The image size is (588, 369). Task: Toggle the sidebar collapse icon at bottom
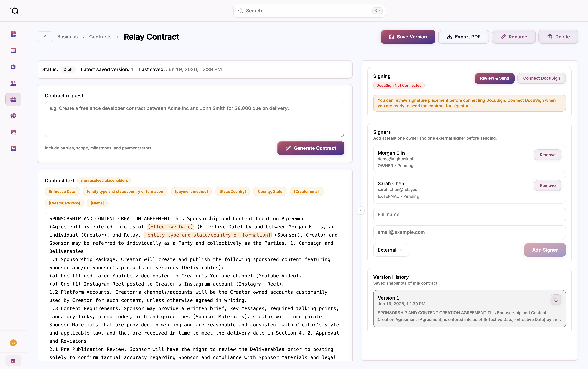(x=13, y=361)
